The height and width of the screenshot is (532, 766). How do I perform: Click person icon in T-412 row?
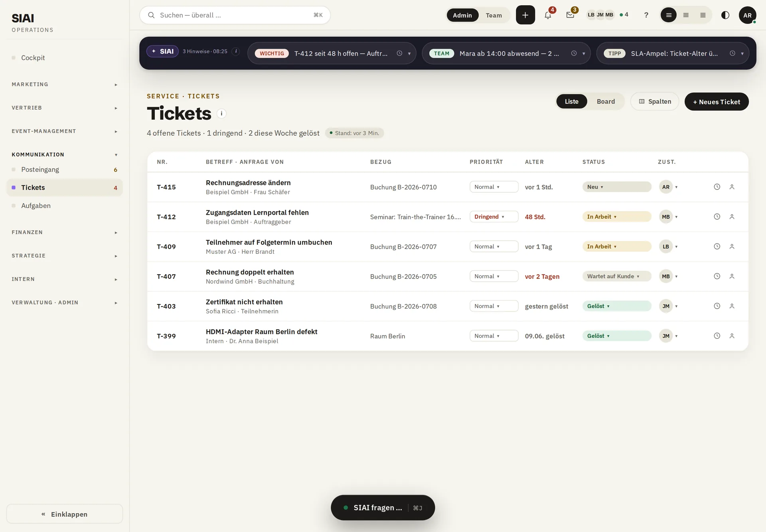coord(732,217)
